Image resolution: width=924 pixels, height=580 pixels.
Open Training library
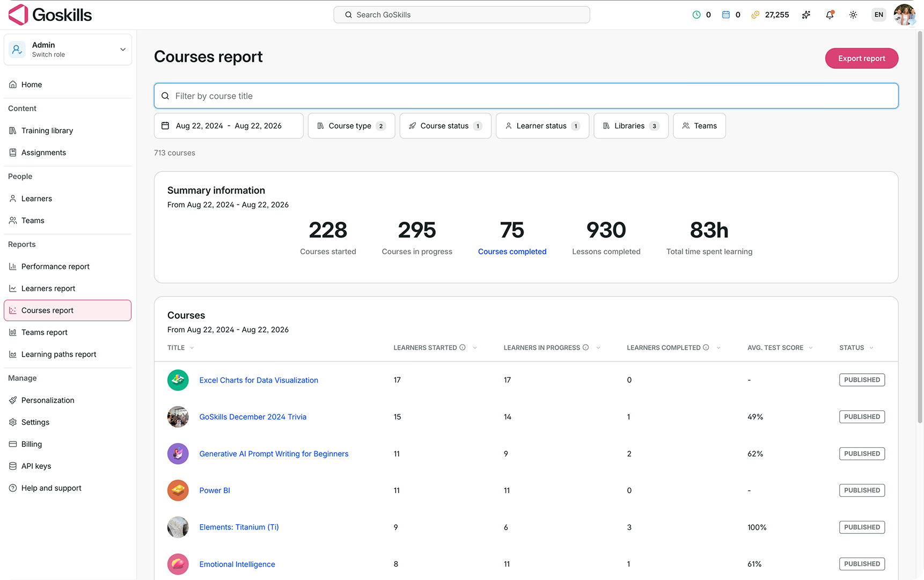pos(68,130)
